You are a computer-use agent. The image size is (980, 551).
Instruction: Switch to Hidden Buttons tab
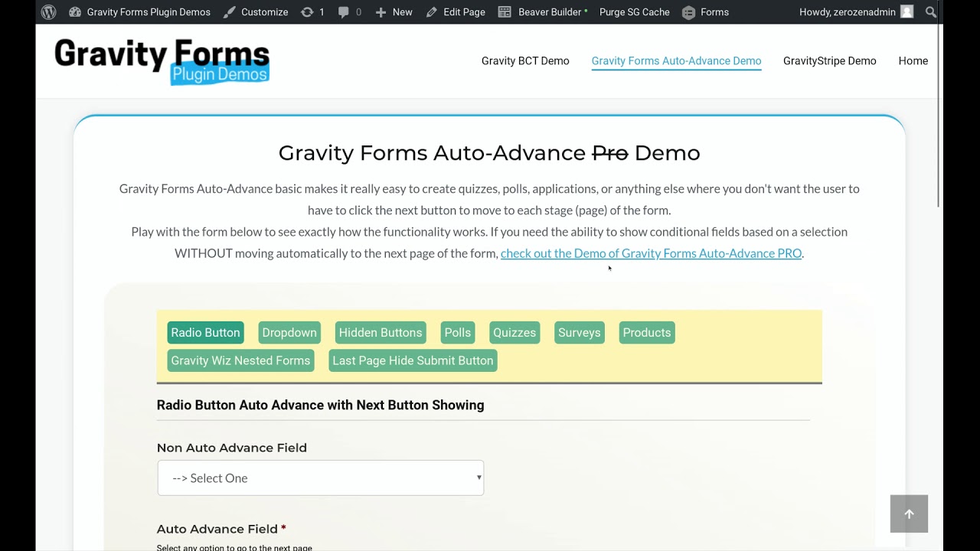pyautogui.click(x=381, y=333)
